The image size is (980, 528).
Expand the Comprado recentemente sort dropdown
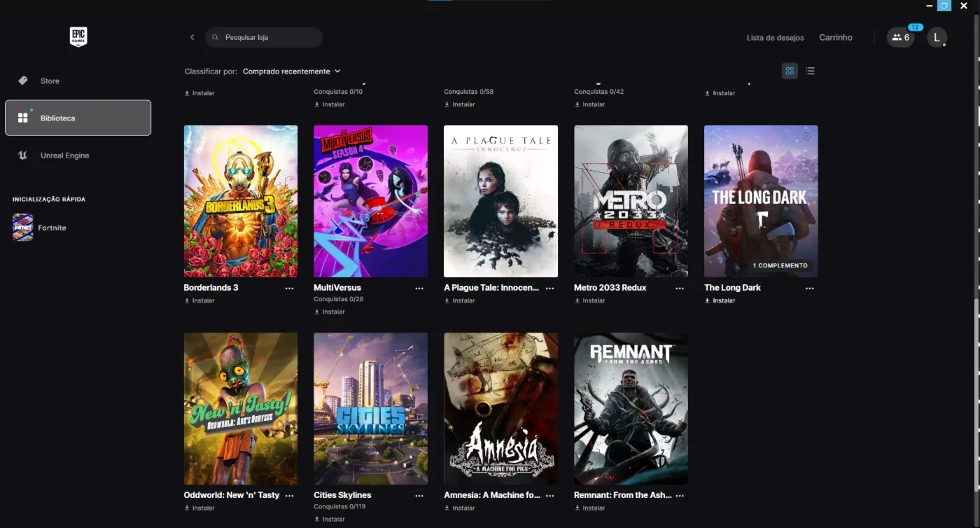coord(291,71)
